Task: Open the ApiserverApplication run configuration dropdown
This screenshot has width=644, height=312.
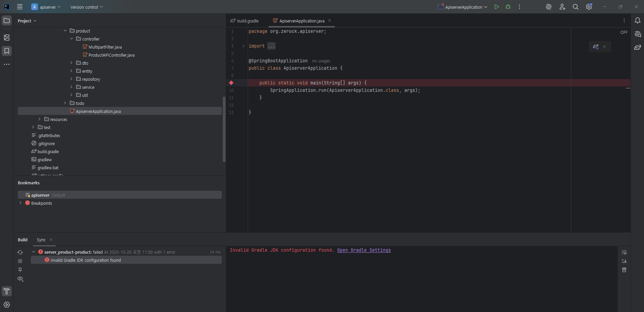Action: click(x=463, y=7)
